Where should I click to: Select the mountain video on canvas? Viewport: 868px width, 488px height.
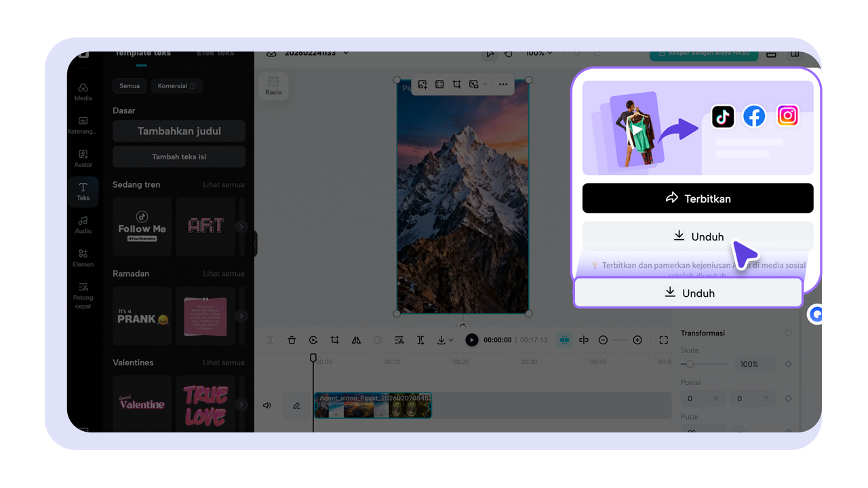[462, 197]
